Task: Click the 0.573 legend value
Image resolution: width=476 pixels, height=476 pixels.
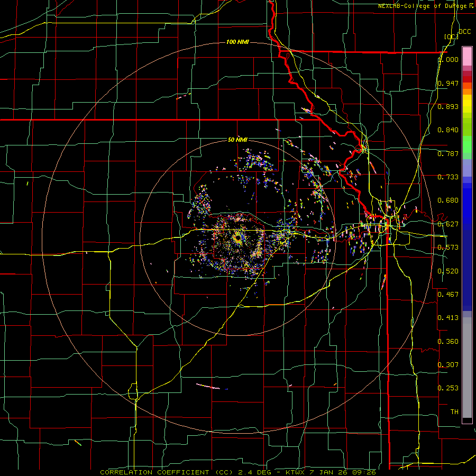Action: pyautogui.click(x=448, y=248)
